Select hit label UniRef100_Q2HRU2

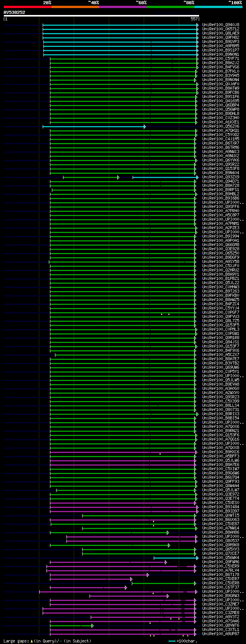click(x=221, y=270)
